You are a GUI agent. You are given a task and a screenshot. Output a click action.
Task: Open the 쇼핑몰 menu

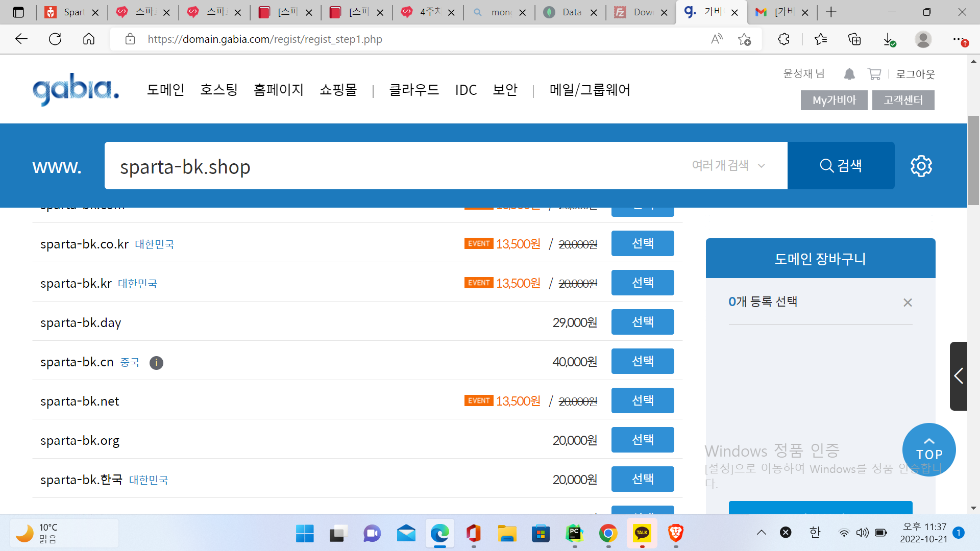point(338,90)
